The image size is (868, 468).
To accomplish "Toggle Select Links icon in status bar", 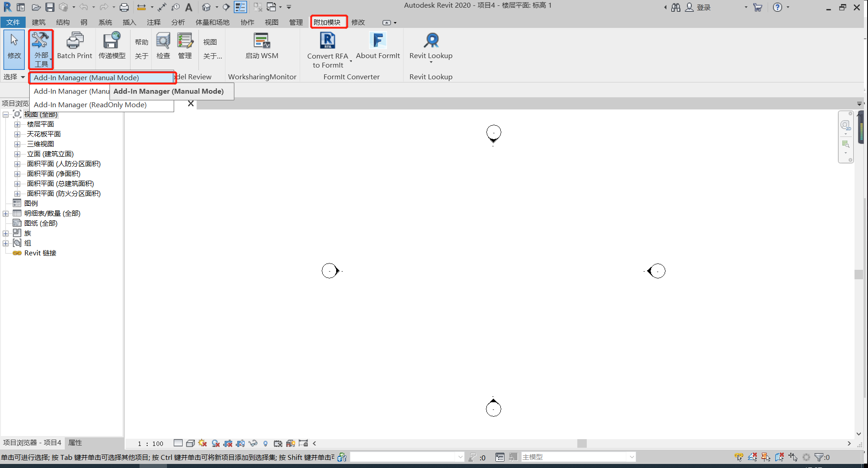I will [x=739, y=457].
